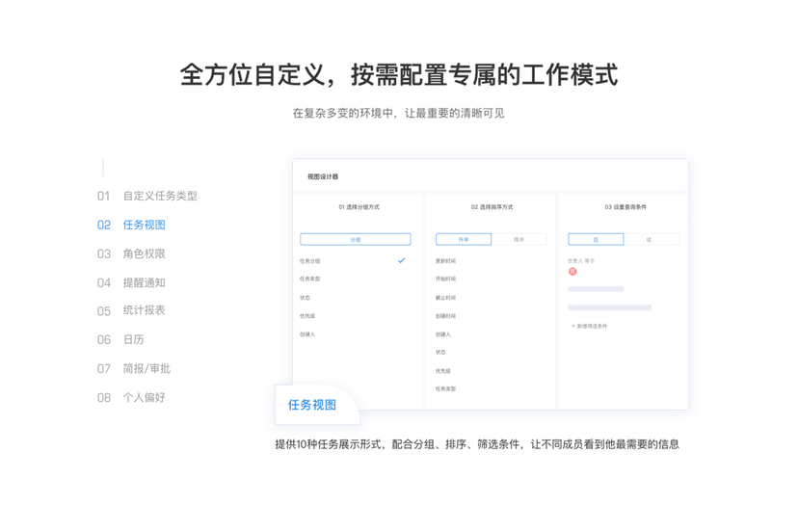The height and width of the screenshot is (532, 798).
Task: Sort by 创建时间 in the sort column
Action: coord(446,316)
